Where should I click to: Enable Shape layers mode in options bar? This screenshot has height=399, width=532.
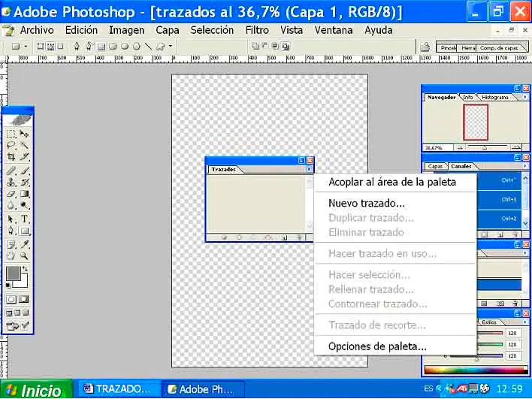tap(41, 47)
